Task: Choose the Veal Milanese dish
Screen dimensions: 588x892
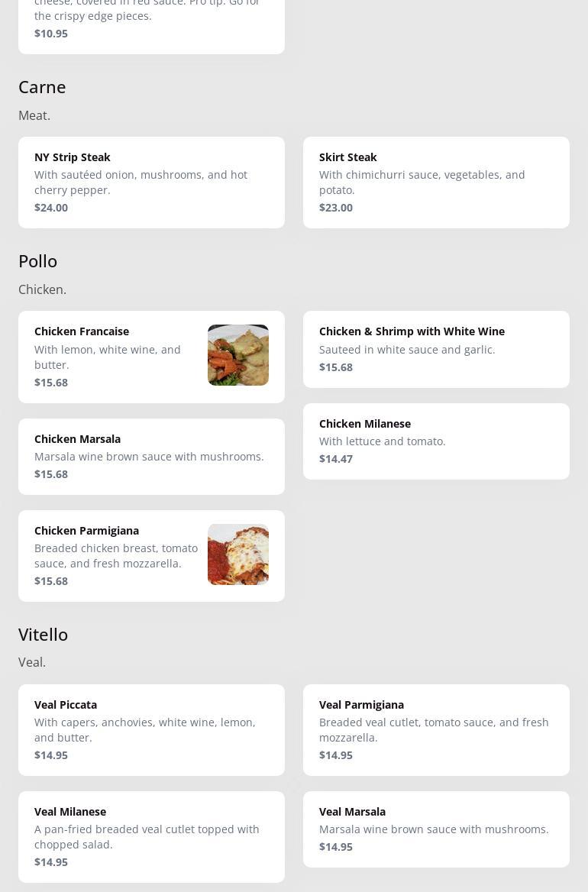Action: pyautogui.click(x=151, y=837)
